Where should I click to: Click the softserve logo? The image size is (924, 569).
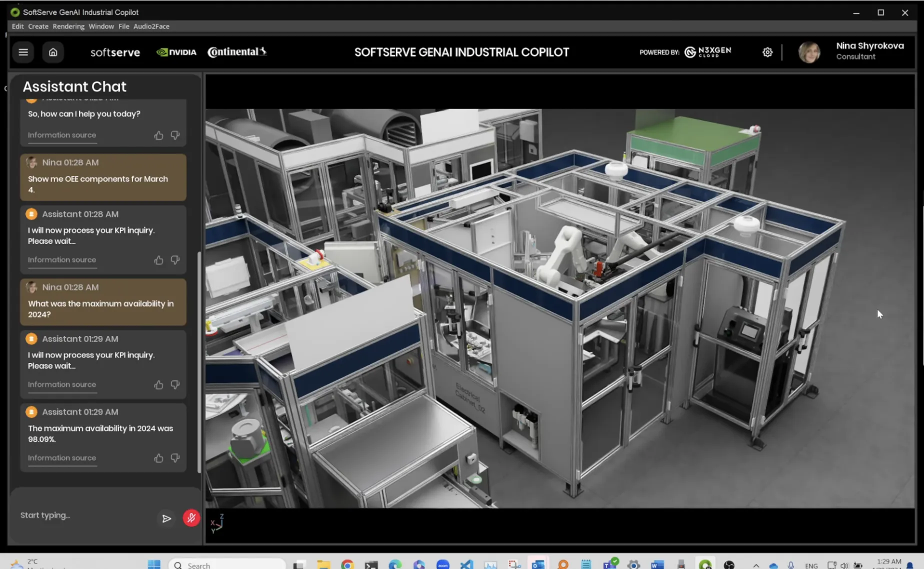click(x=115, y=52)
